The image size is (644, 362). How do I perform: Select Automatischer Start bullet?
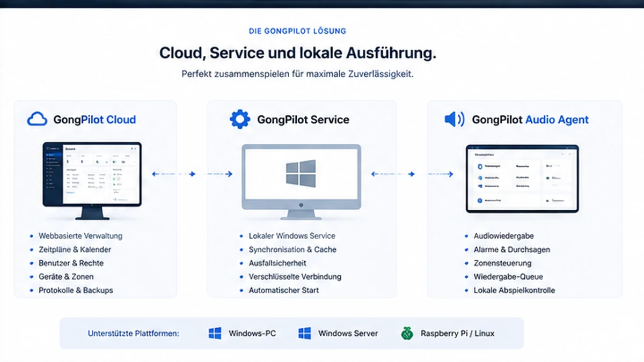283,290
